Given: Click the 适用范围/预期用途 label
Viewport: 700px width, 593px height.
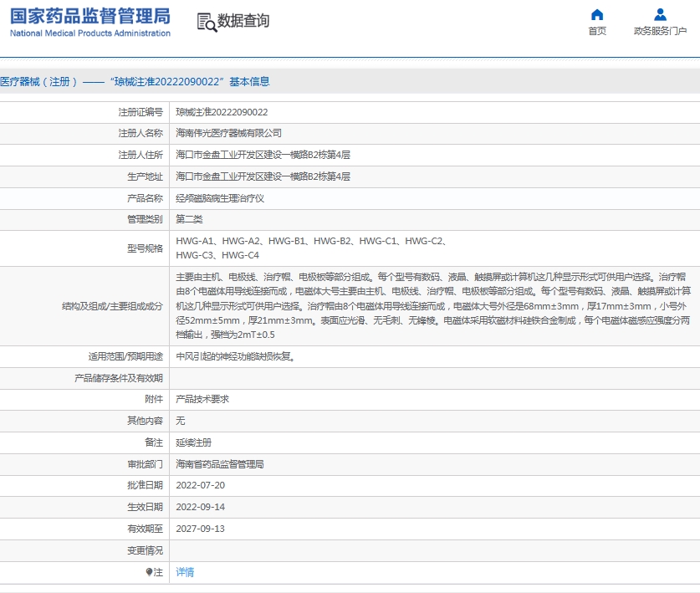Looking at the screenshot, I should click(x=125, y=356).
